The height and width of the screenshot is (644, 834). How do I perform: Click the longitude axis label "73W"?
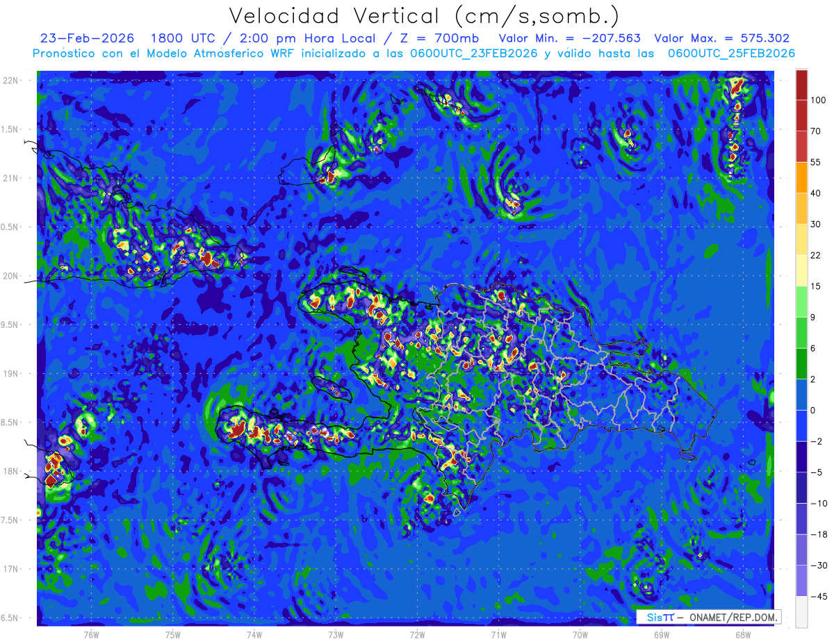tap(336, 634)
